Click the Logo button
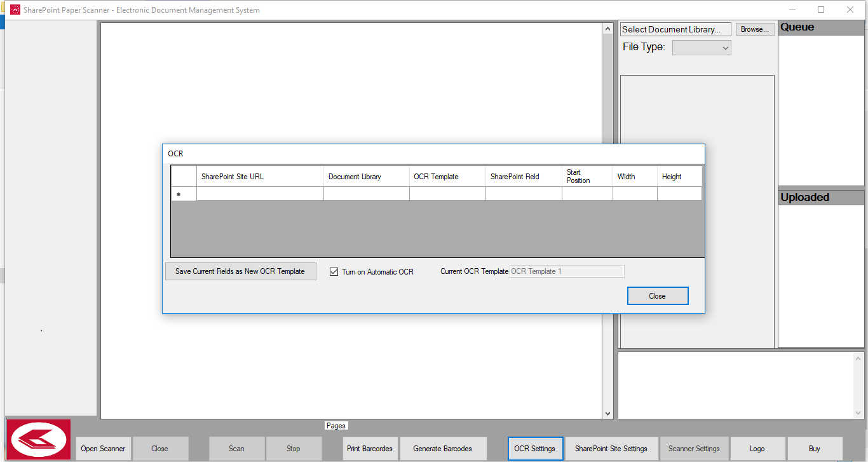 click(x=757, y=449)
